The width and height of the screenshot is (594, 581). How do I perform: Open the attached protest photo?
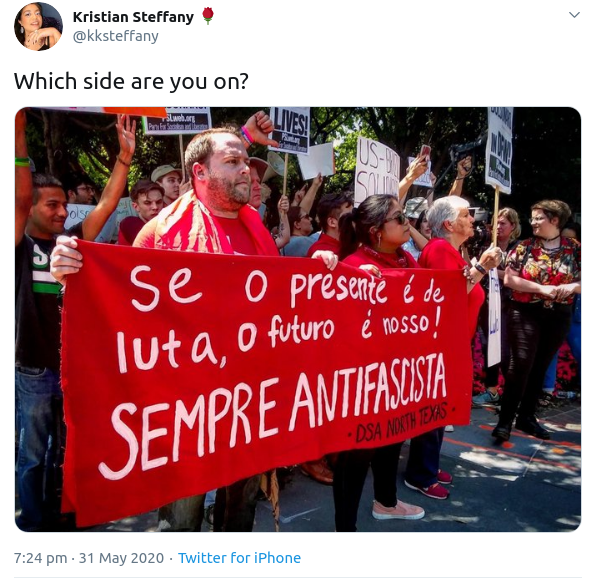point(298,319)
